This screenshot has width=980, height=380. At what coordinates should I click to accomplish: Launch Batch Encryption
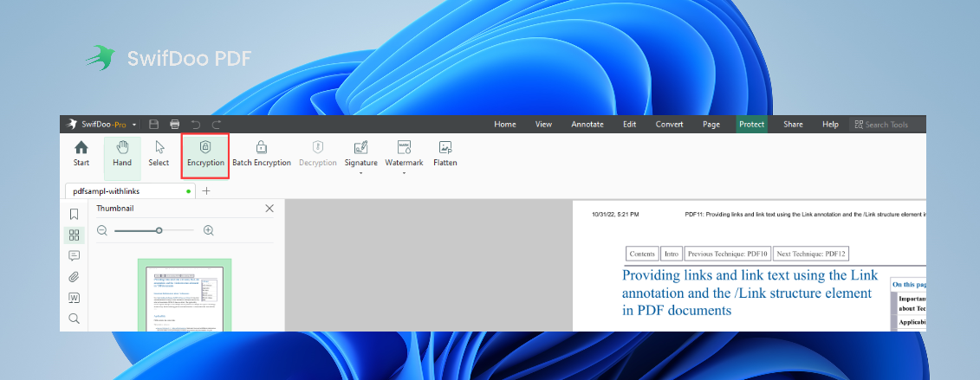[262, 154]
